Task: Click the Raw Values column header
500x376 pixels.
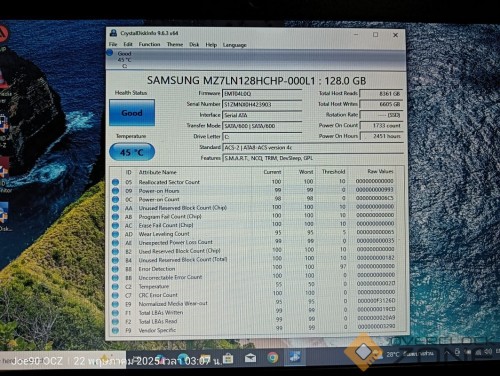Action: [380, 171]
